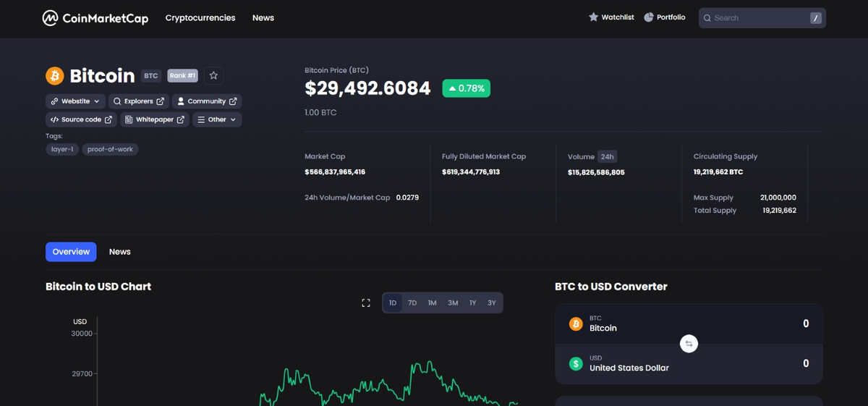This screenshot has height=406, width=868.
Task: Click the Fully Diluted Market Cap value
Action: click(471, 172)
